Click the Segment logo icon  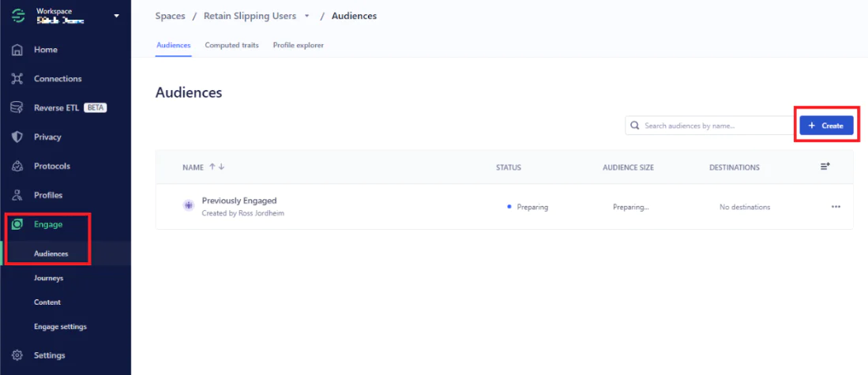pos(17,16)
